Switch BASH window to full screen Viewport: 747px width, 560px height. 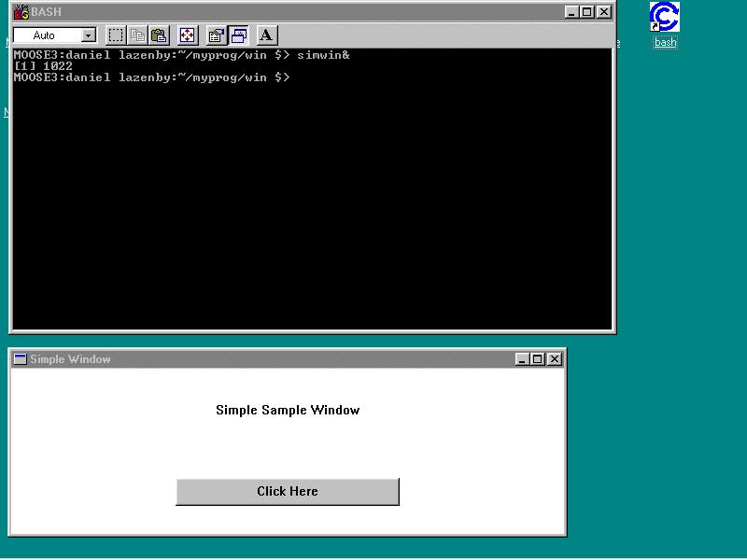188,35
